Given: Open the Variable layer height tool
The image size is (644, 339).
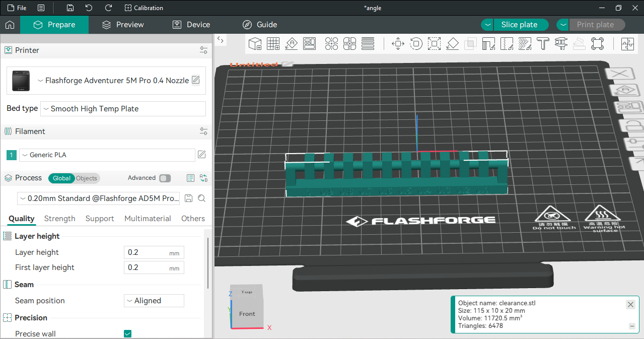Looking at the screenshot, I should (x=368, y=44).
